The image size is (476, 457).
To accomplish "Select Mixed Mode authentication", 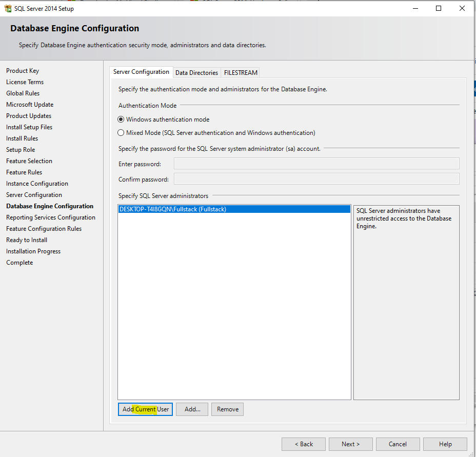I will click(x=121, y=132).
